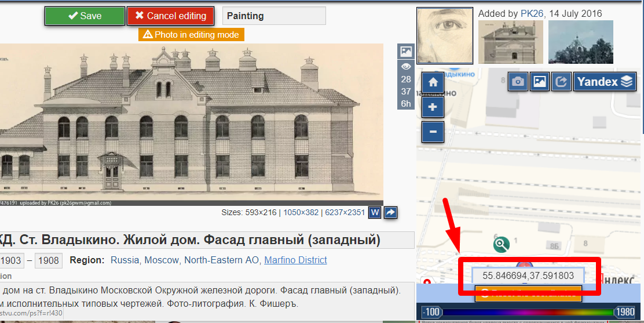Open the Russia region link
644x323 pixels.
pos(125,260)
